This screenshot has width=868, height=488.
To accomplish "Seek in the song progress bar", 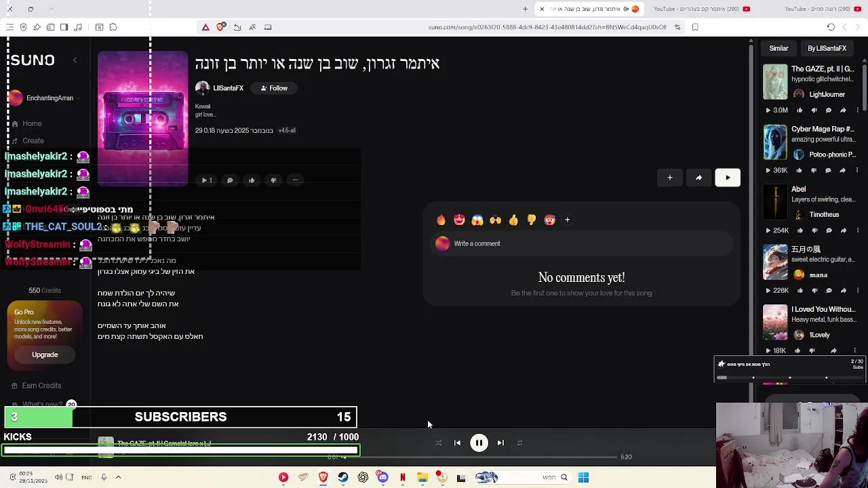I will [x=481, y=457].
